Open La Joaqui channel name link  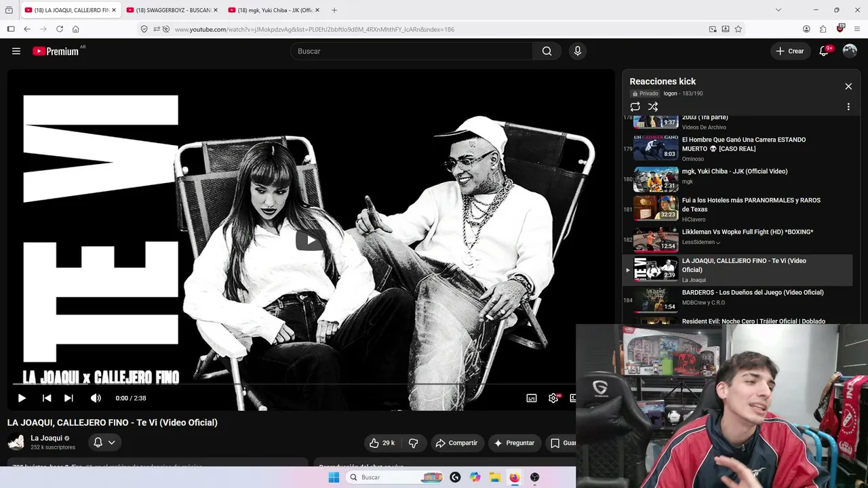(x=46, y=438)
